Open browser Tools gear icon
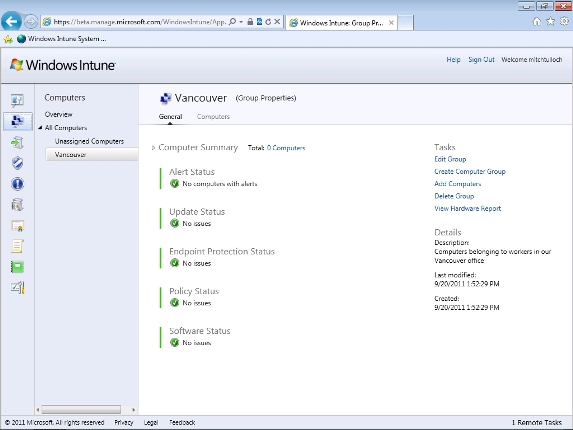 point(564,22)
